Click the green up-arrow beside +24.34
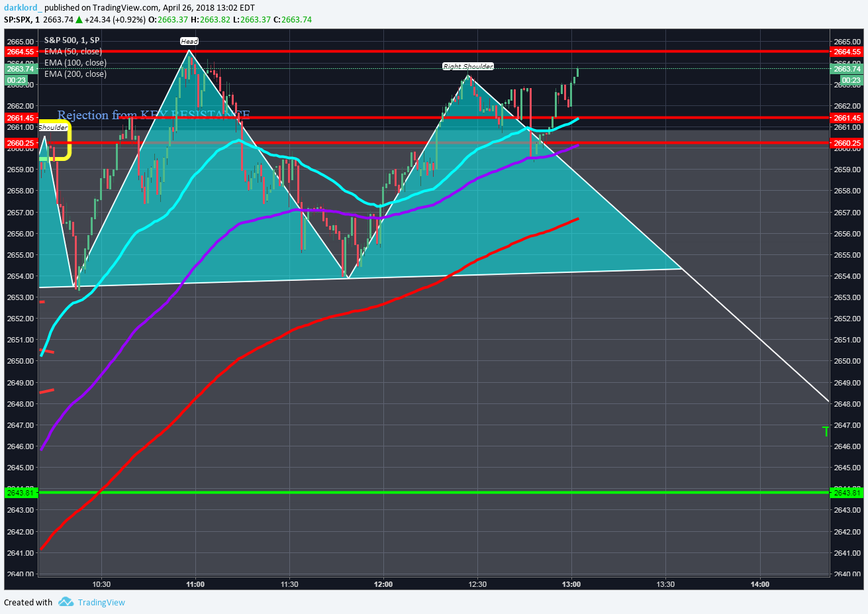Image resolution: width=868 pixels, height=614 pixels. [79, 20]
